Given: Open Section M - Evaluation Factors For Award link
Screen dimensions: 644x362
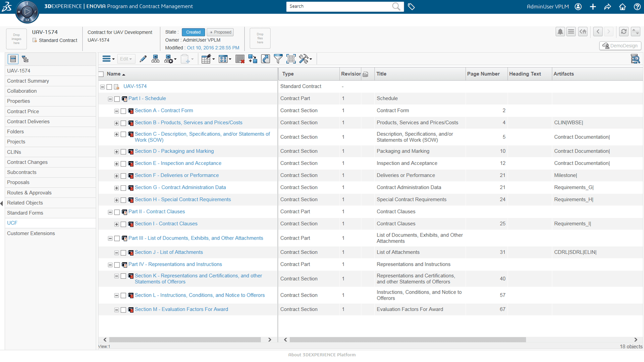Looking at the screenshot, I should click(181, 309).
